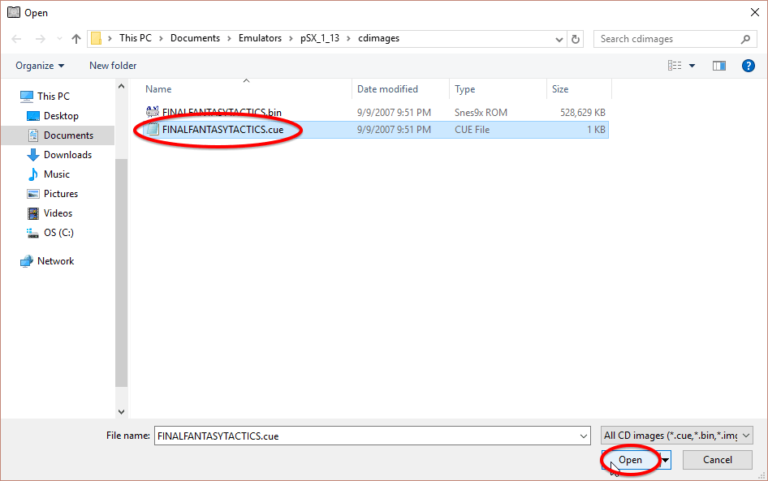Open the file type filter dropdown
This screenshot has width=768, height=481.
tap(676, 436)
